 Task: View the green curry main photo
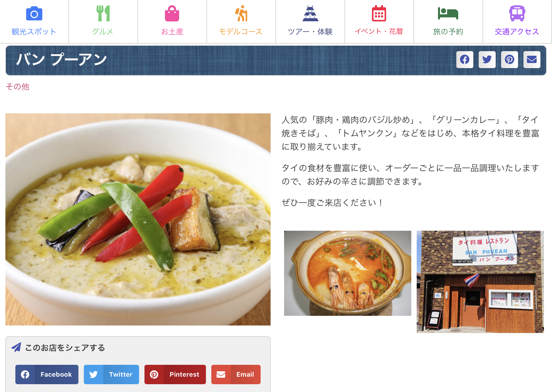[x=138, y=219]
